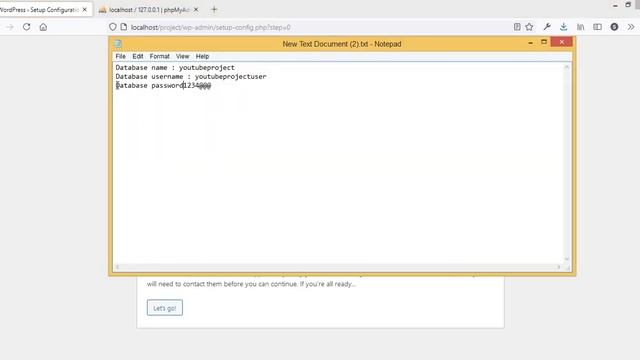This screenshot has width=640, height=360.
Task: Click the 'Database name' label text
Action: point(141,67)
